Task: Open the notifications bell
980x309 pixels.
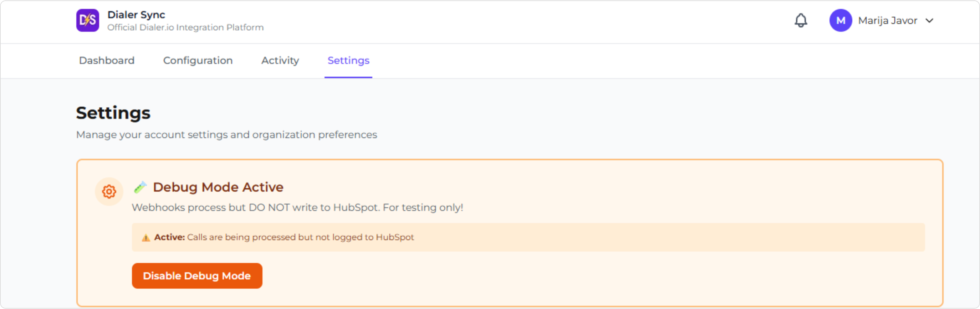Action: (x=800, y=21)
